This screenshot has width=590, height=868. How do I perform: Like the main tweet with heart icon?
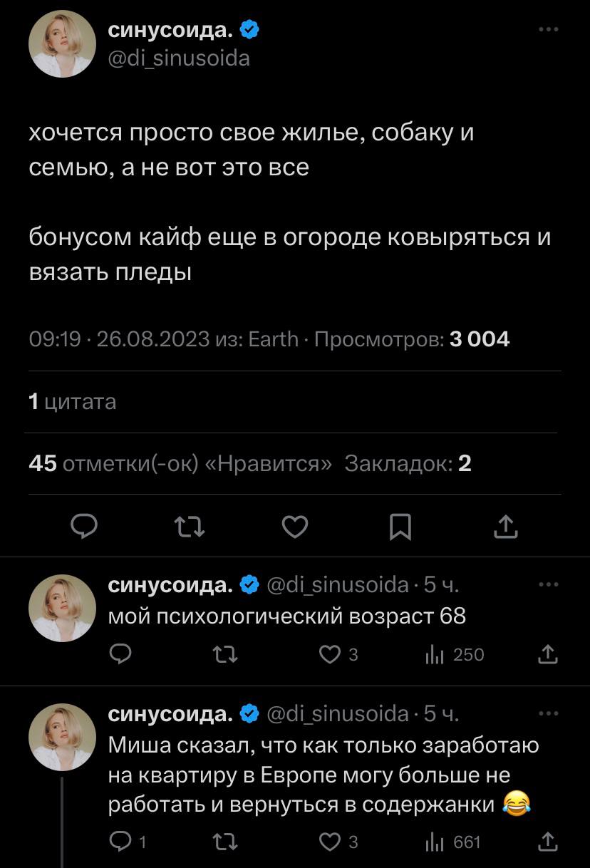tap(295, 527)
